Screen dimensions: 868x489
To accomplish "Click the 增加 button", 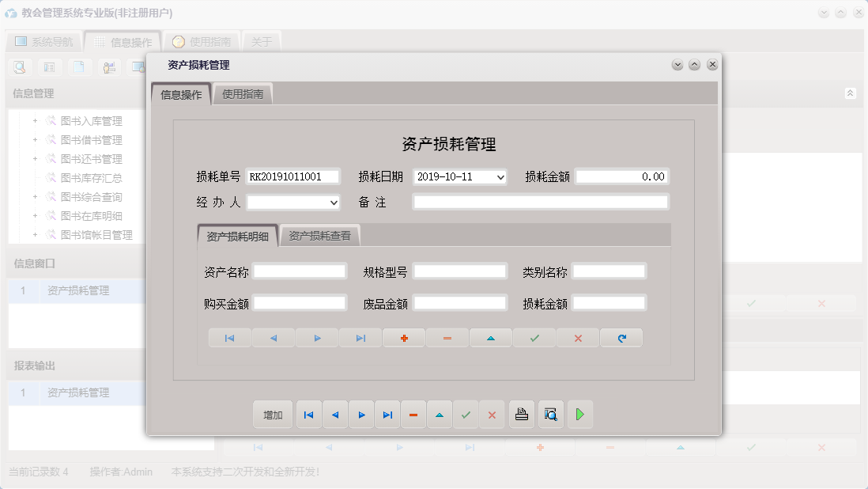I will [272, 414].
